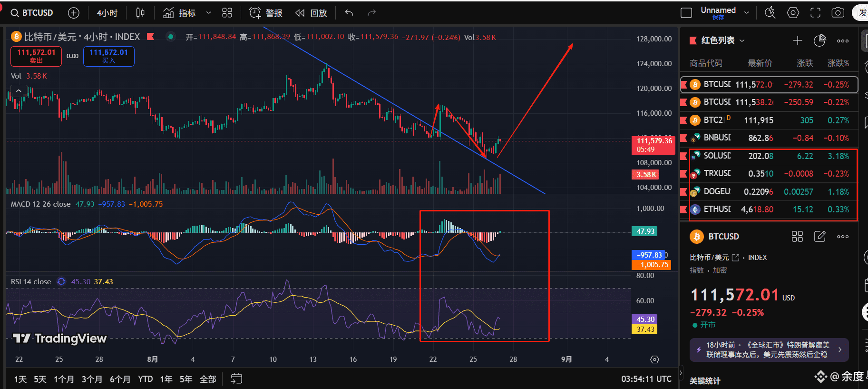The width and height of the screenshot is (868, 389).
Task: Set the date range to 6个月
Action: 120,379
